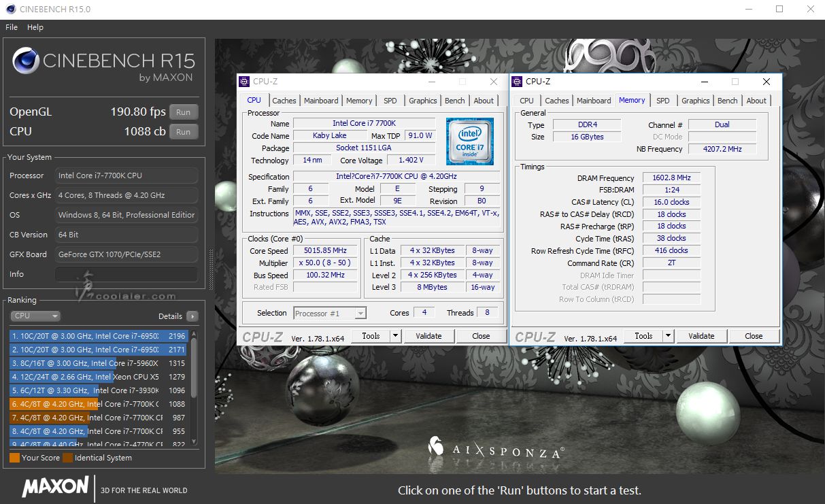Select ranking row 7 score 987
Screen dimensions: 825x504
[x=99, y=418]
